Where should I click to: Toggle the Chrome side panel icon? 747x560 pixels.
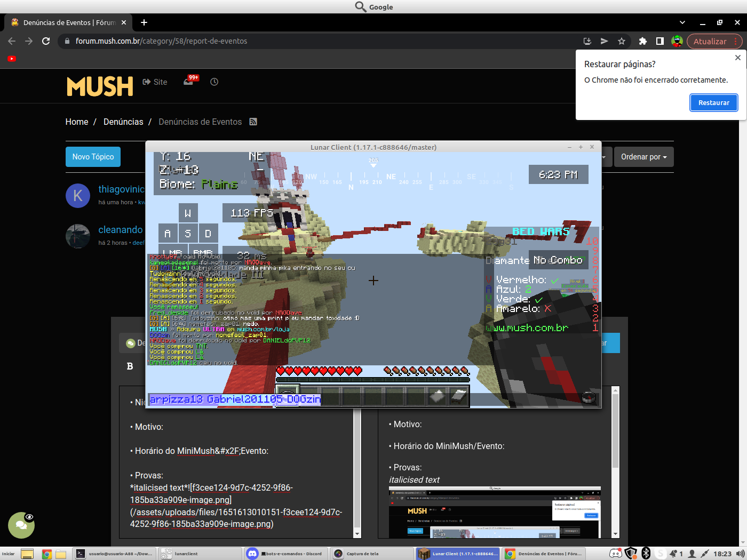[x=660, y=41]
